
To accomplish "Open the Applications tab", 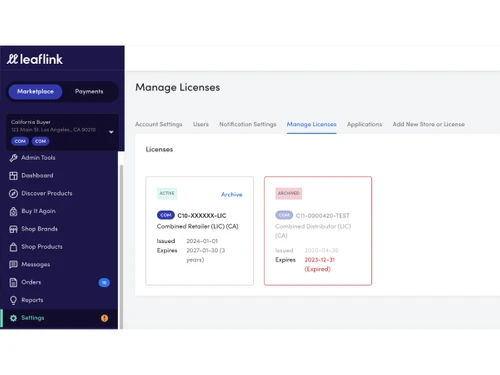I will [x=364, y=124].
